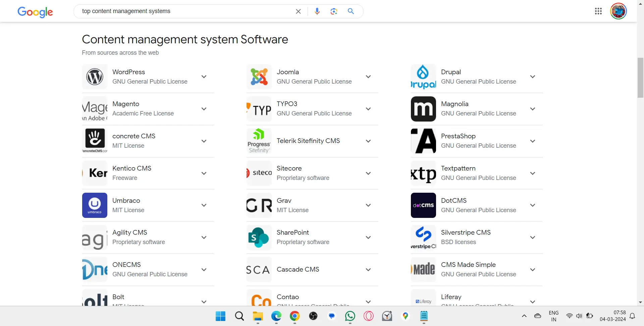Open WhatsApp from taskbar
Viewport: 644px width, 326px height.
[x=350, y=316]
